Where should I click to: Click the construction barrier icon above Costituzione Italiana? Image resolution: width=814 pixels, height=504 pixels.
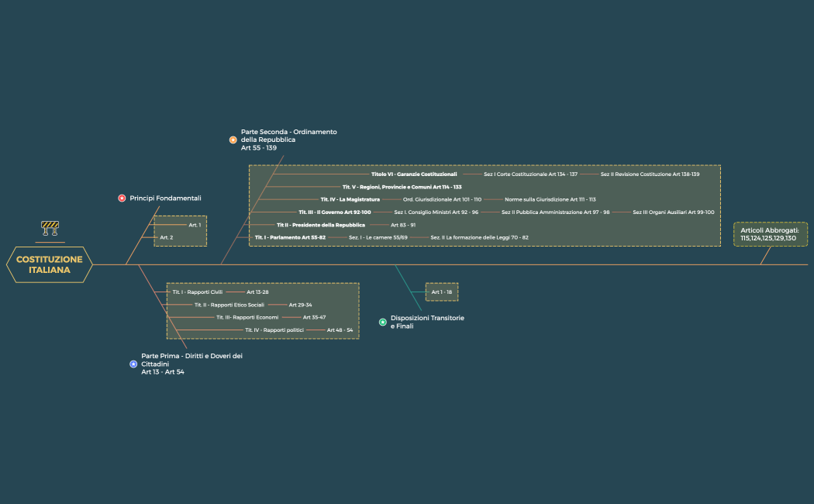pyautogui.click(x=50, y=227)
